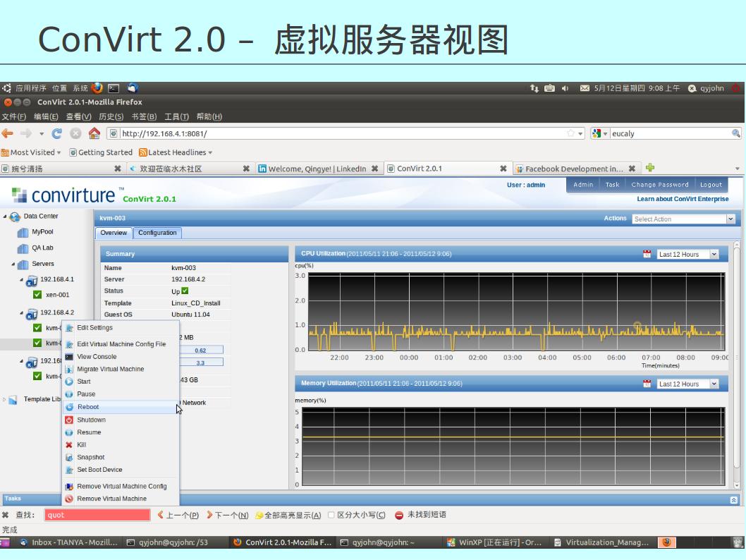Click the Data Center globe icon

click(16, 217)
